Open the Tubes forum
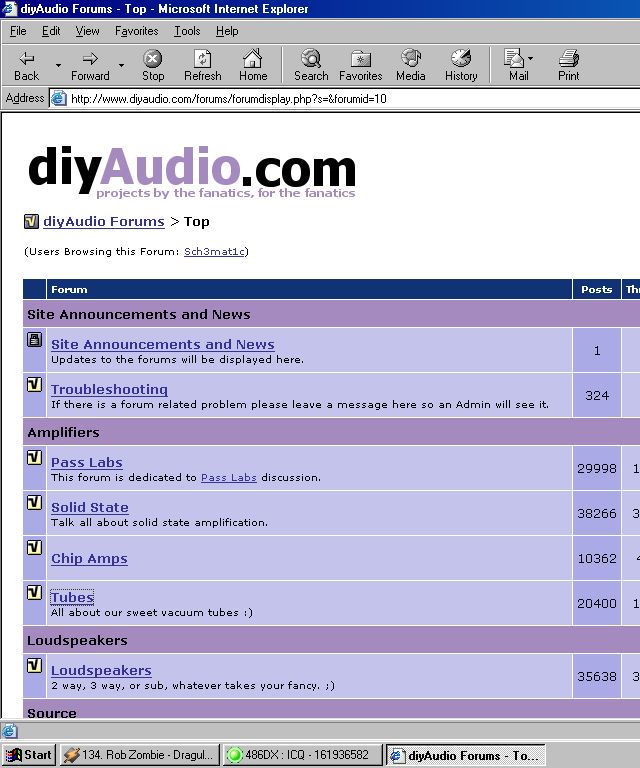 coord(72,597)
